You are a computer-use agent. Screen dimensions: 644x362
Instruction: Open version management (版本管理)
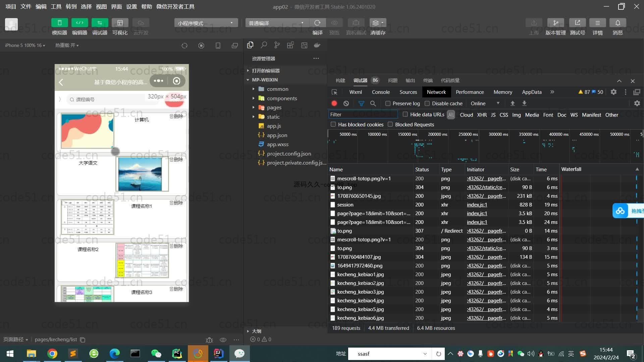[556, 23]
